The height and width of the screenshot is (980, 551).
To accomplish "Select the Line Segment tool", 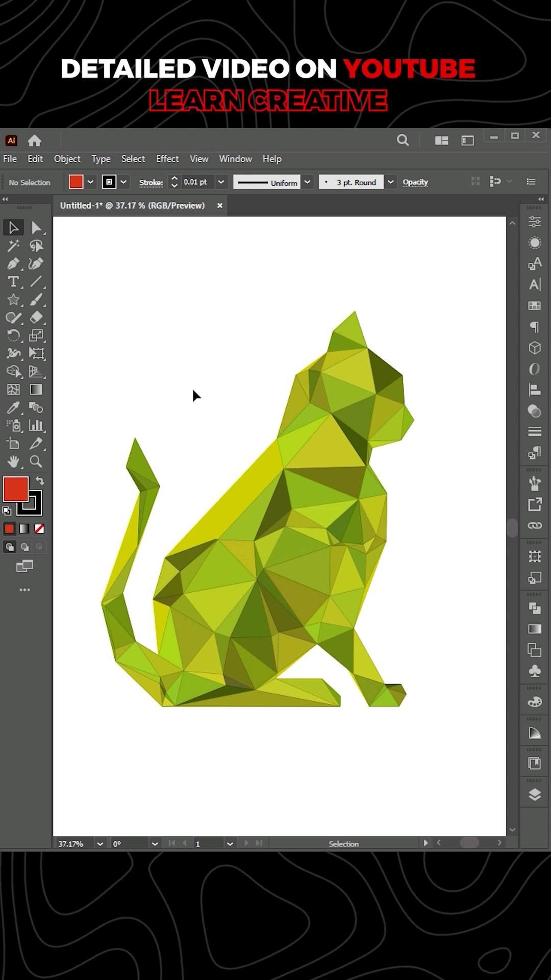I will [36, 281].
